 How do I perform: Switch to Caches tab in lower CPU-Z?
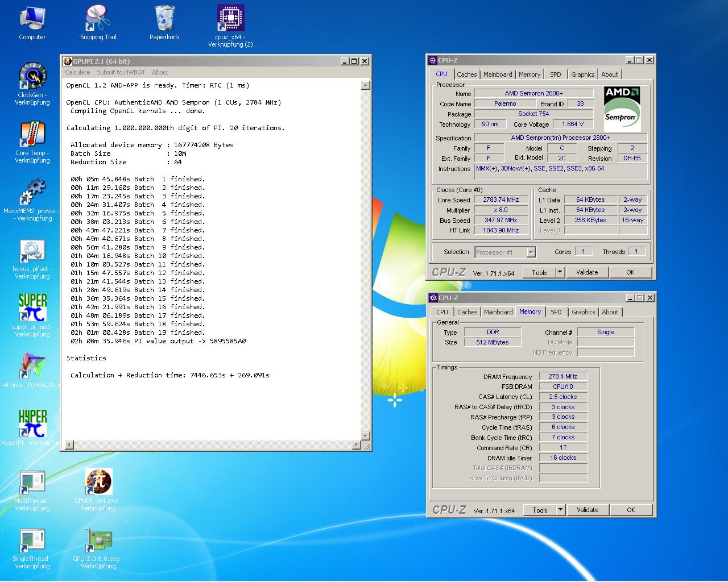click(467, 312)
